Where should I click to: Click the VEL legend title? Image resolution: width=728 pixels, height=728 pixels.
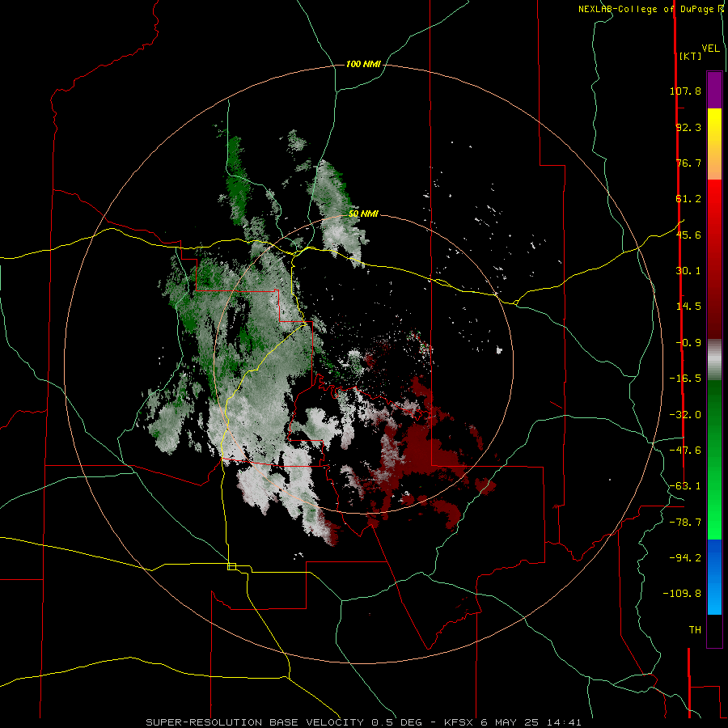point(711,49)
